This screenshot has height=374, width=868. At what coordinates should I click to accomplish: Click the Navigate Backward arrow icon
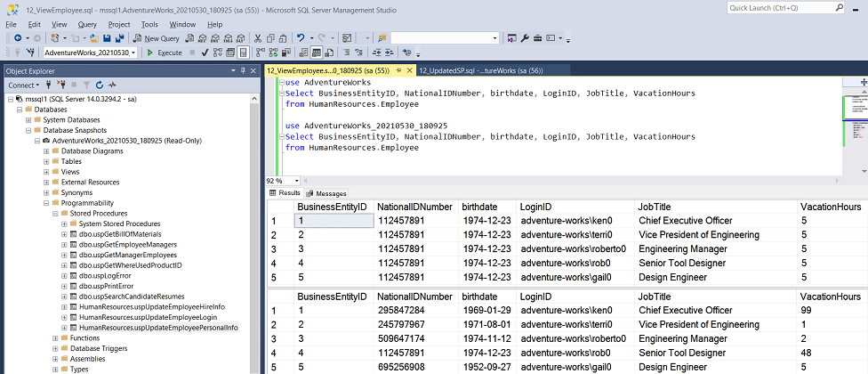click(18, 38)
